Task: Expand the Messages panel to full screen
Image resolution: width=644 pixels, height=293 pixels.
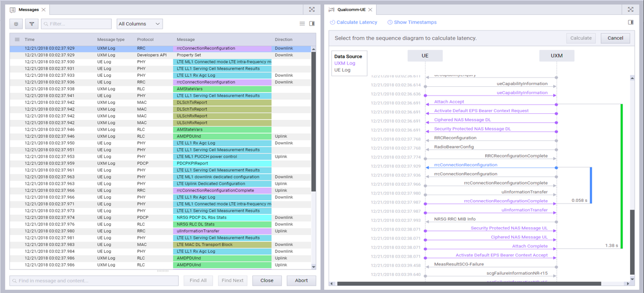Action: coord(312,9)
